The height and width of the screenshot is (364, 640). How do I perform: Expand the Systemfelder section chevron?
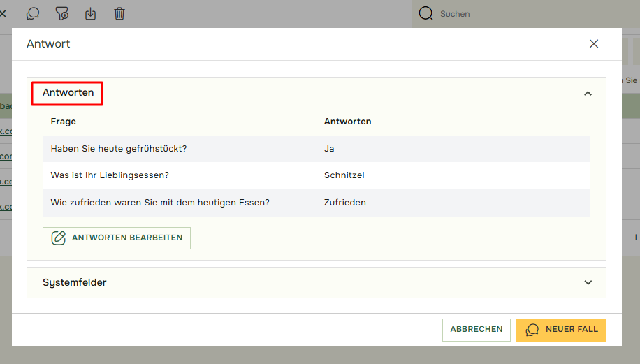[588, 283]
